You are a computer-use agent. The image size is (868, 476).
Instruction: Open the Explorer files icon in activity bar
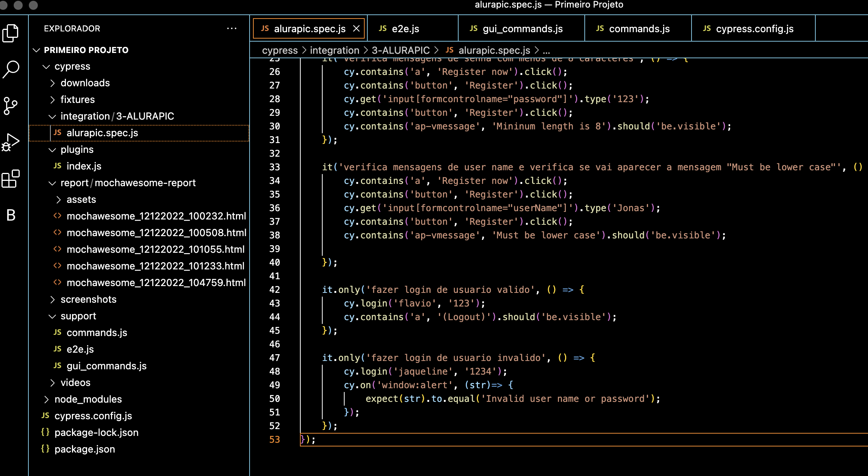[x=11, y=33]
